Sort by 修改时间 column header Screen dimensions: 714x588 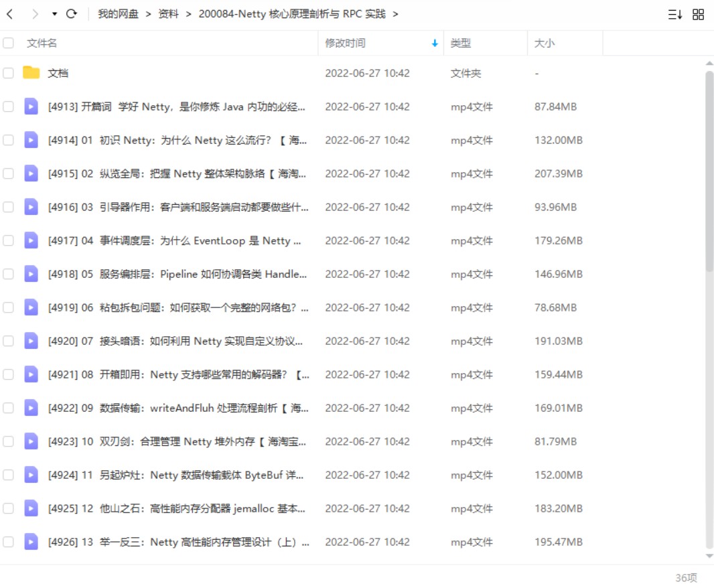tap(345, 44)
